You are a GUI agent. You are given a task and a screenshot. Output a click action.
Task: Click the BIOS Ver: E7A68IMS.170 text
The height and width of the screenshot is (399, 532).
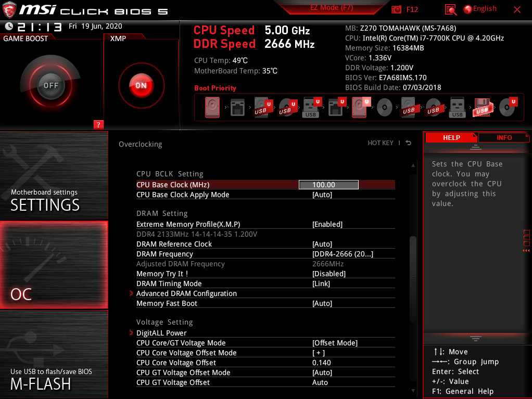tap(386, 78)
